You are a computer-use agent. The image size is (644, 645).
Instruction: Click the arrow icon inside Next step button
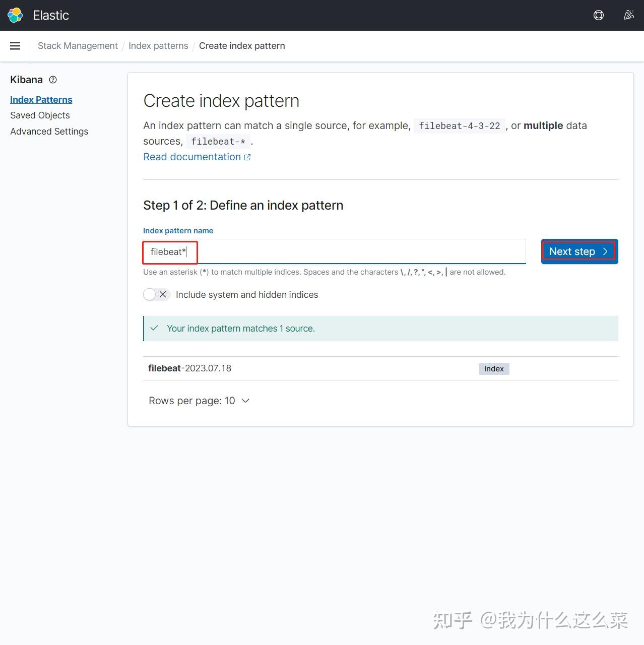[605, 251]
